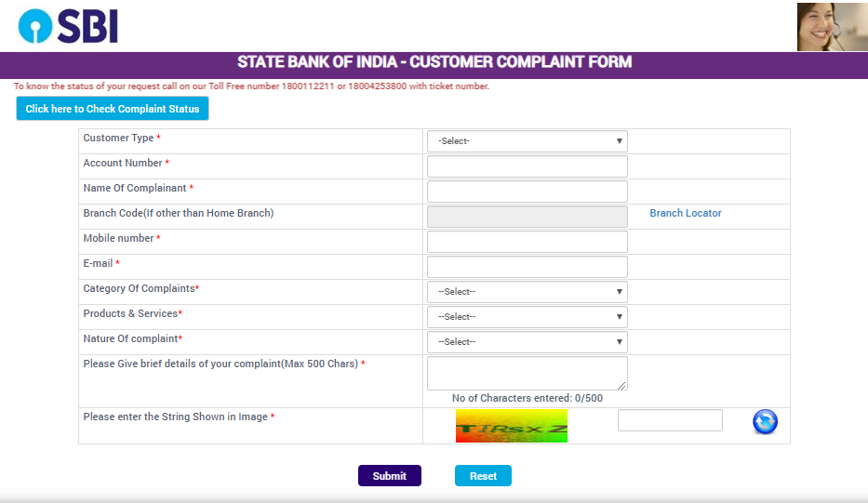Click the Reset button
Viewport: 868px width, 503px height.
point(483,476)
